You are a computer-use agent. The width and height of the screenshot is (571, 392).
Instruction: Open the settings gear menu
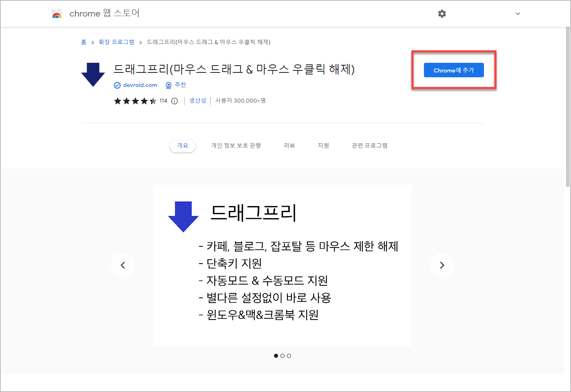click(442, 13)
